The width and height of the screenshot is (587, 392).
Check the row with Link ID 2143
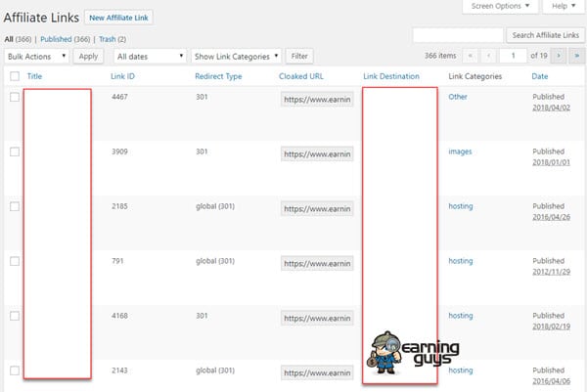tap(15, 370)
